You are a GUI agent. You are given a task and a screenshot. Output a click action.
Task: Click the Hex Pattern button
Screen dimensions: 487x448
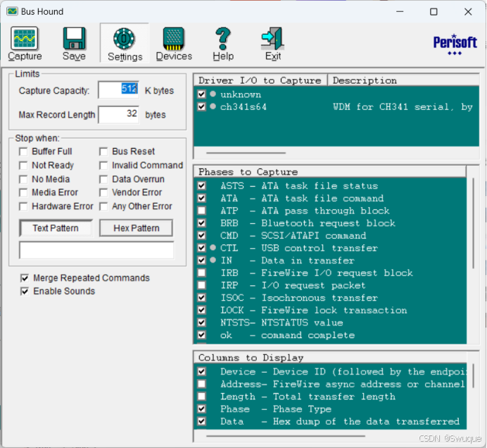[x=136, y=228]
